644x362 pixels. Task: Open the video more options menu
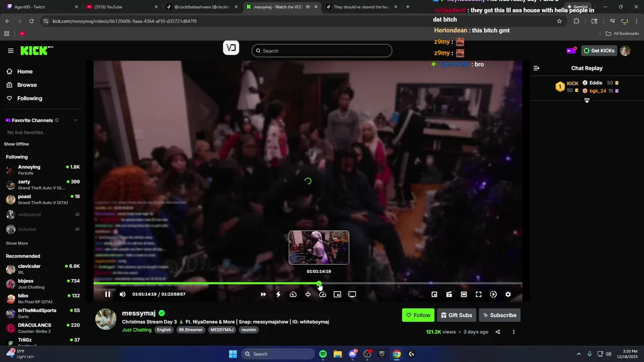pos(514,332)
